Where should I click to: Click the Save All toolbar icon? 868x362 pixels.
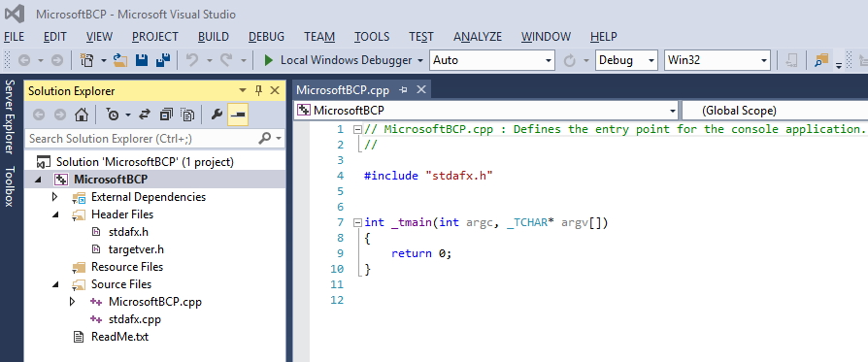pos(163,60)
